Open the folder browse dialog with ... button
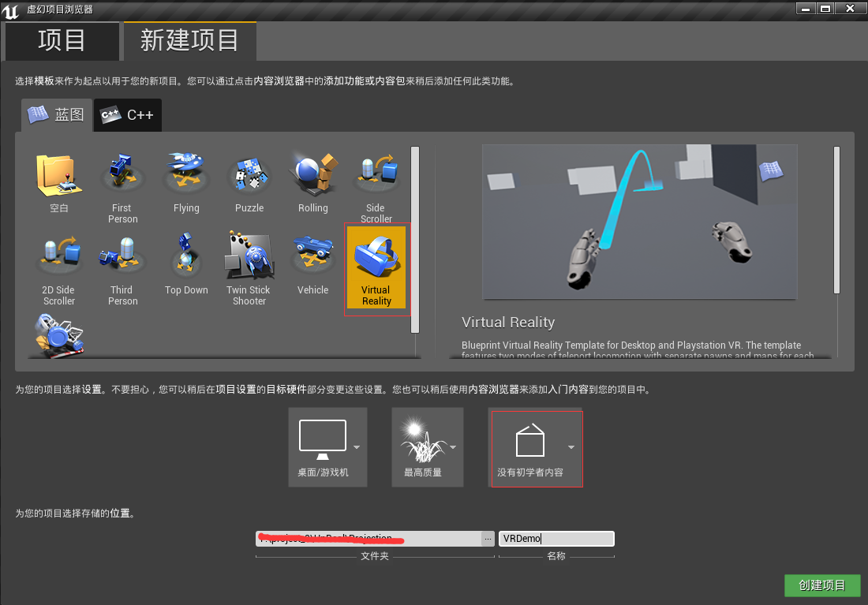This screenshot has width=868, height=605. 488,538
